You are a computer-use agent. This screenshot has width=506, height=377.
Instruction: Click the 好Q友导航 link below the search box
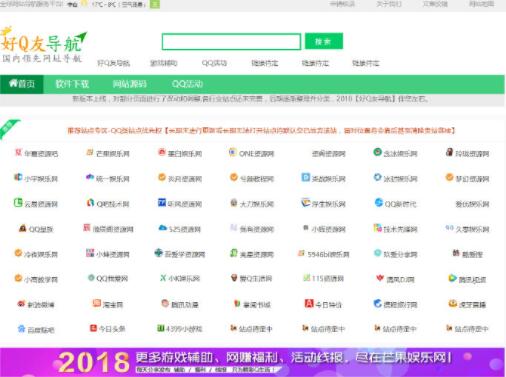point(113,63)
